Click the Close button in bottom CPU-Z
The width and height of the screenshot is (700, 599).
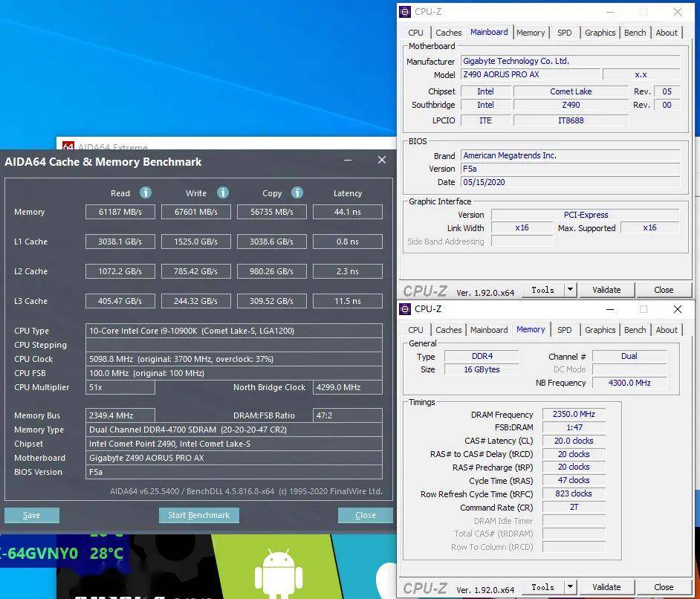664,587
